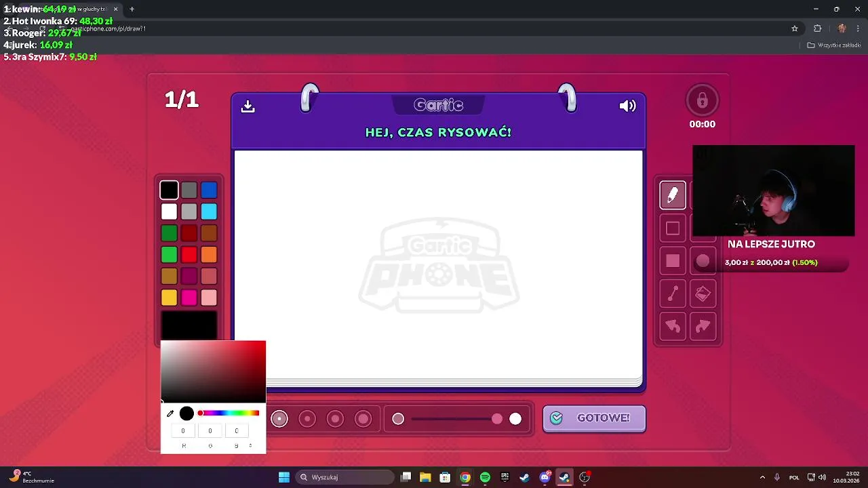The image size is (868, 488).
Task: Pick the hot pink magenta swatch
Action: click(189, 298)
